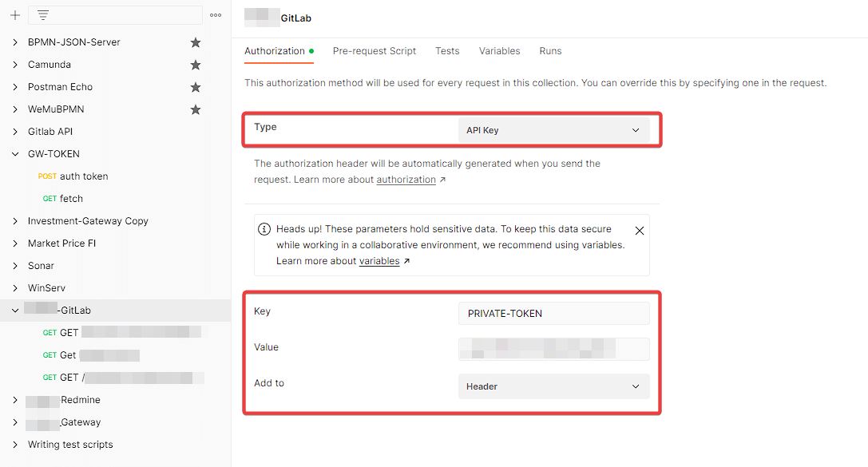Open the sidebar filter icon
The height and width of the screenshot is (467, 868).
coord(42,14)
